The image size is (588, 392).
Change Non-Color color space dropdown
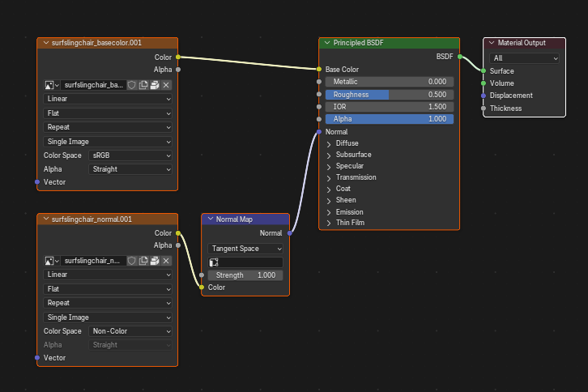click(x=130, y=331)
